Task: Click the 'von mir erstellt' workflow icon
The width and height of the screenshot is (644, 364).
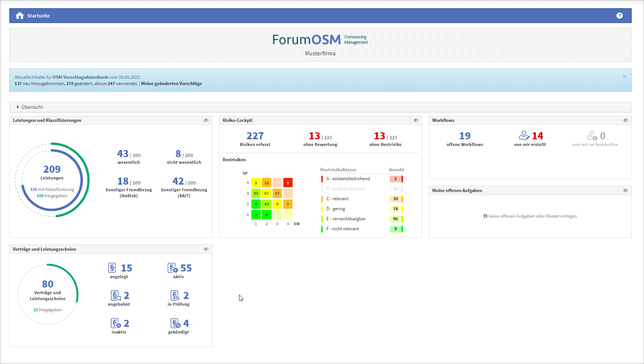Action: click(524, 136)
